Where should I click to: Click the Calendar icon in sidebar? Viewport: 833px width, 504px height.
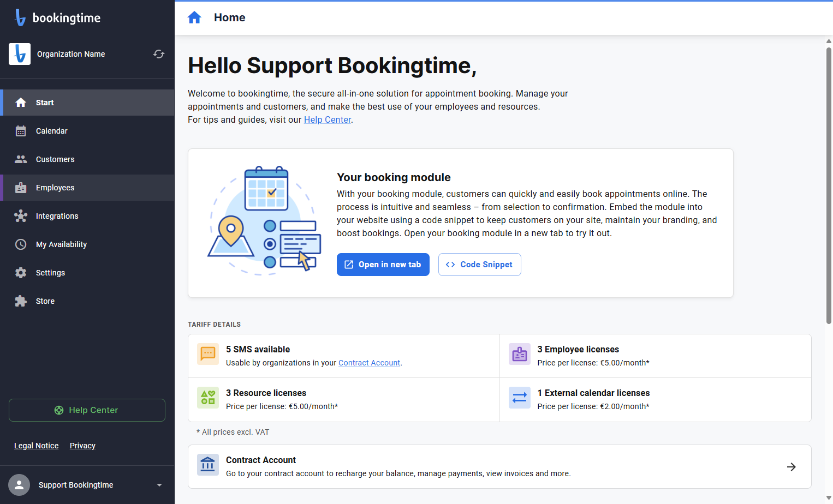click(21, 131)
